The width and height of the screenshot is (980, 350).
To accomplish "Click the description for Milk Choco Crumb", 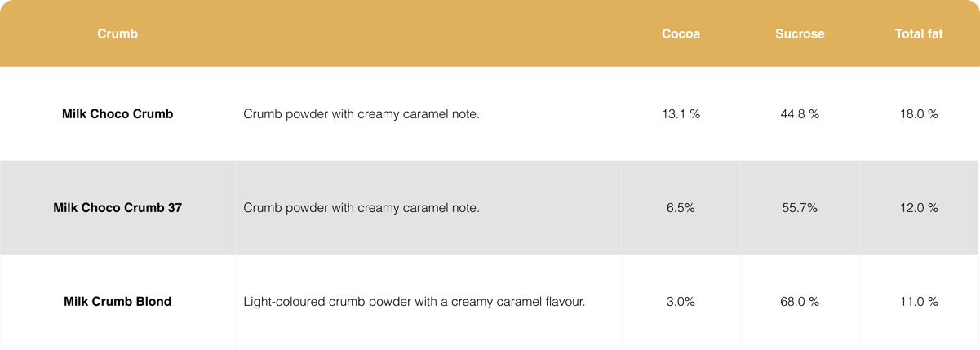I will [x=361, y=114].
